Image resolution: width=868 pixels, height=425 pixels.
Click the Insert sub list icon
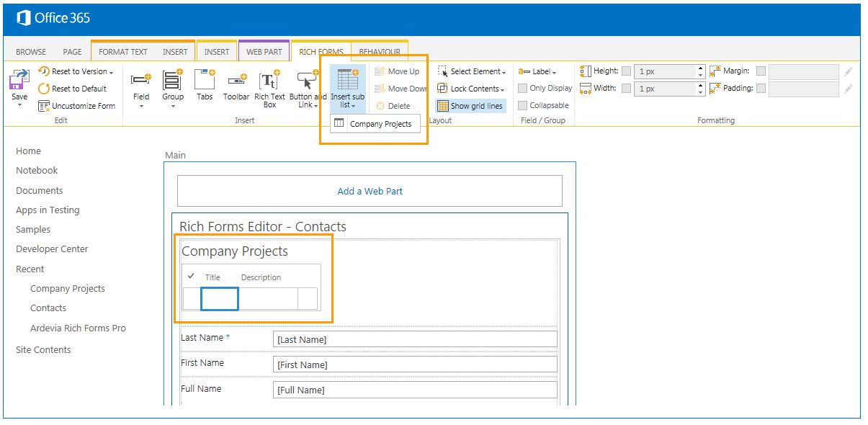[x=348, y=79]
